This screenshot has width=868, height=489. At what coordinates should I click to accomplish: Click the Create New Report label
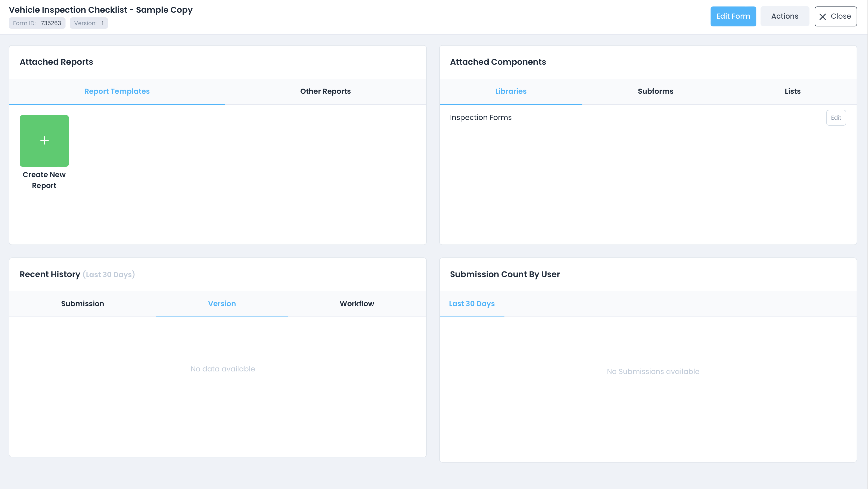44,180
